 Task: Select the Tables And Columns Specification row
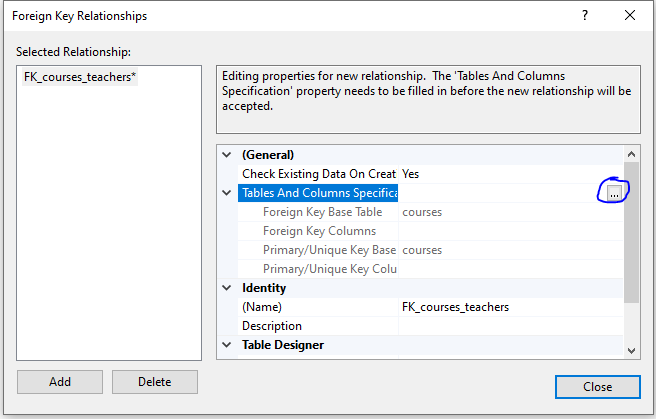pyautogui.click(x=319, y=193)
